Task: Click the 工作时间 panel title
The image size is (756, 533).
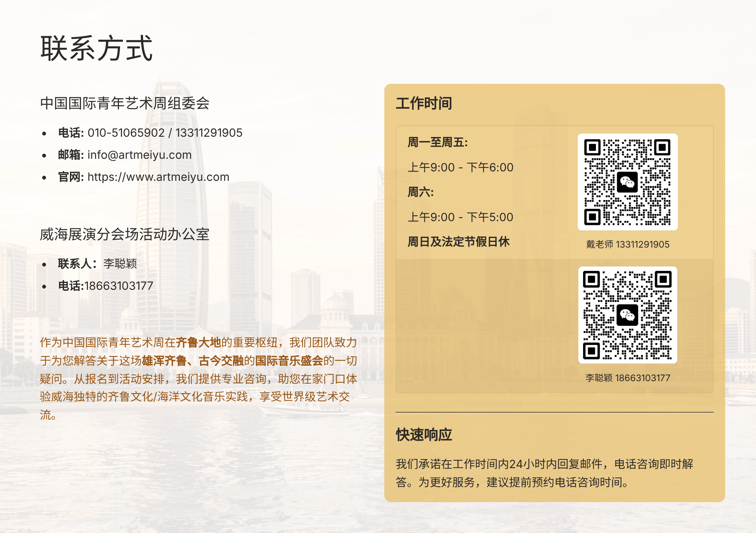Action: pos(424,103)
